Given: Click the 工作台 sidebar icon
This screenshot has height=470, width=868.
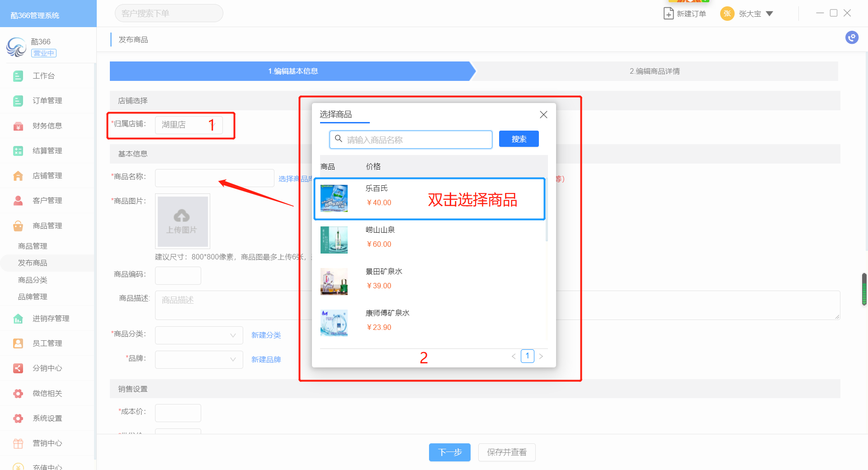Looking at the screenshot, I should point(18,76).
